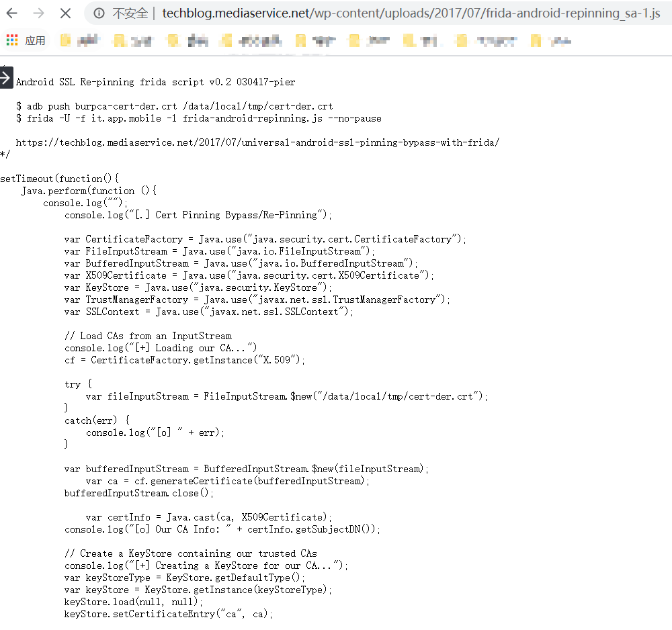Open site info icon beside 不安全
The image size is (672, 630).
pyautogui.click(x=99, y=13)
